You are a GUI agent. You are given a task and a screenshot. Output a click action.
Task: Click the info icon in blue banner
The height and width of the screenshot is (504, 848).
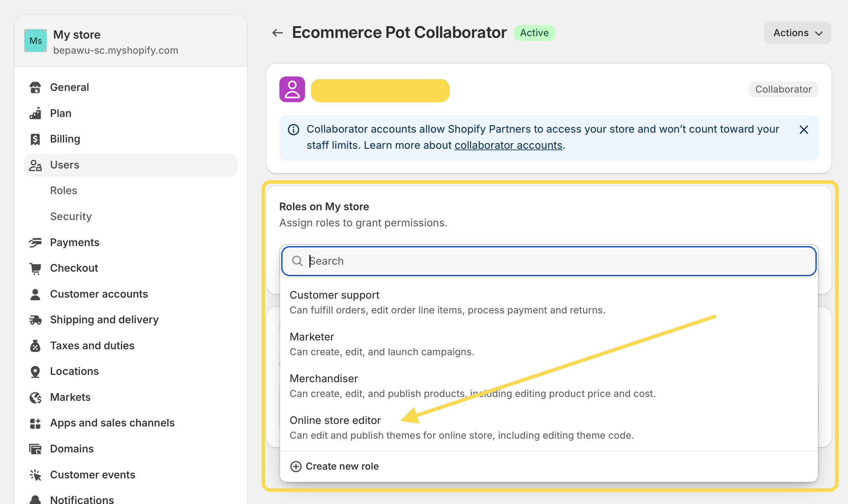293,130
